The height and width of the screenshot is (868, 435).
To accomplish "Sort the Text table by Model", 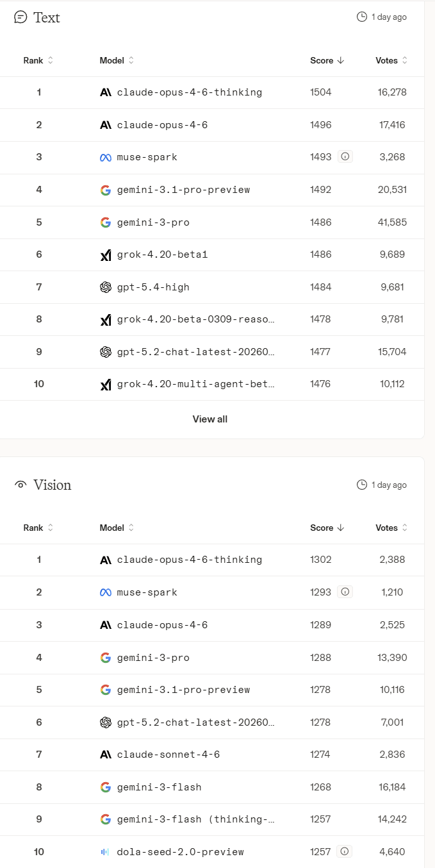I will [117, 60].
